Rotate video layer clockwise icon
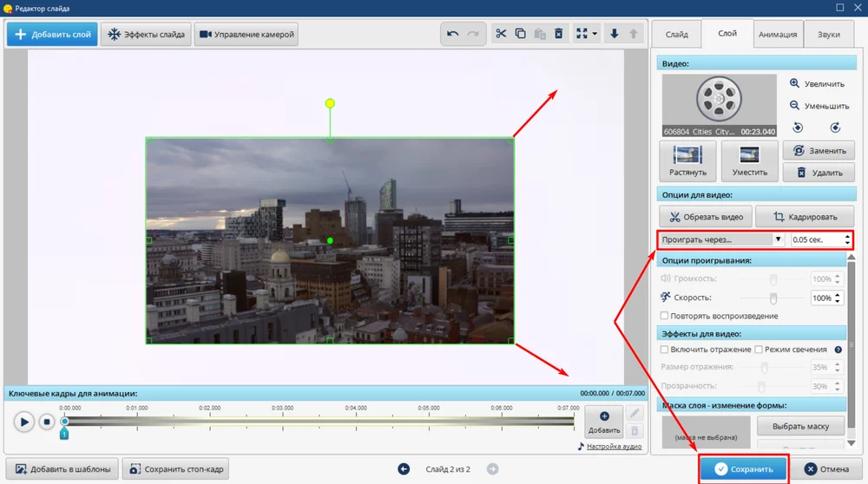The height and width of the screenshot is (484, 868). click(835, 128)
